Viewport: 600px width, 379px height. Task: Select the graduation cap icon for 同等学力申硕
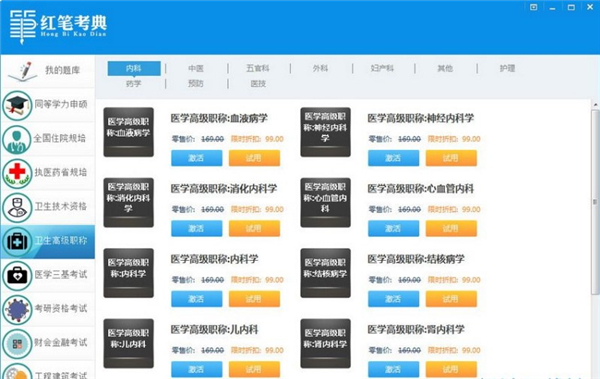point(17,106)
